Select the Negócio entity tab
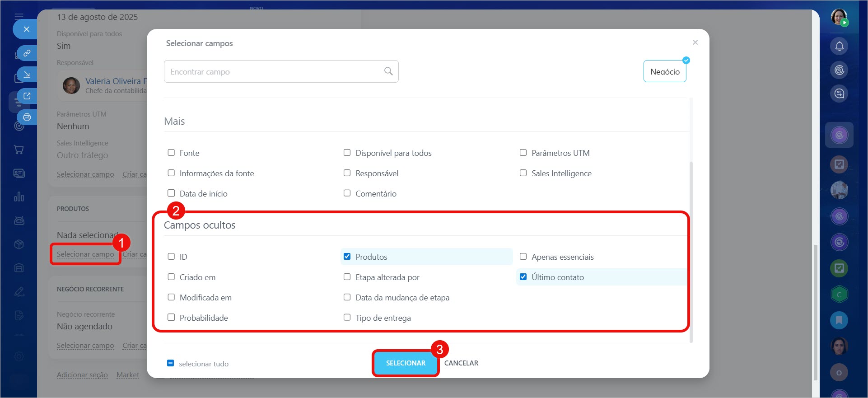868x398 pixels. pos(664,71)
